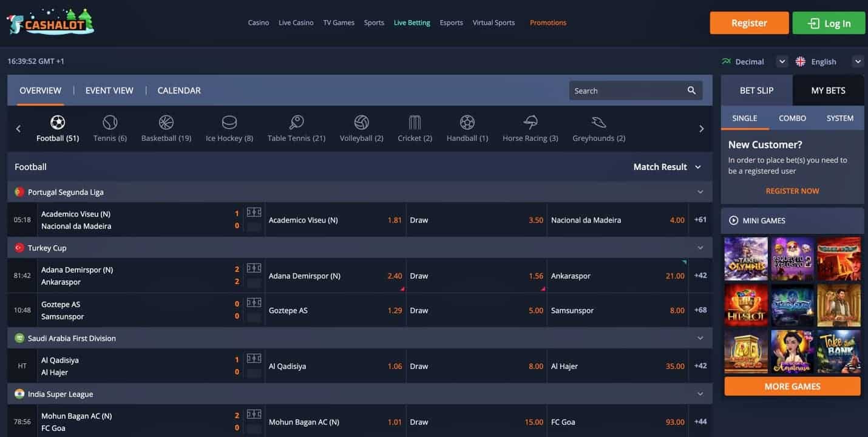
Task: Open the Take Olympus mini game
Action: tap(746, 259)
